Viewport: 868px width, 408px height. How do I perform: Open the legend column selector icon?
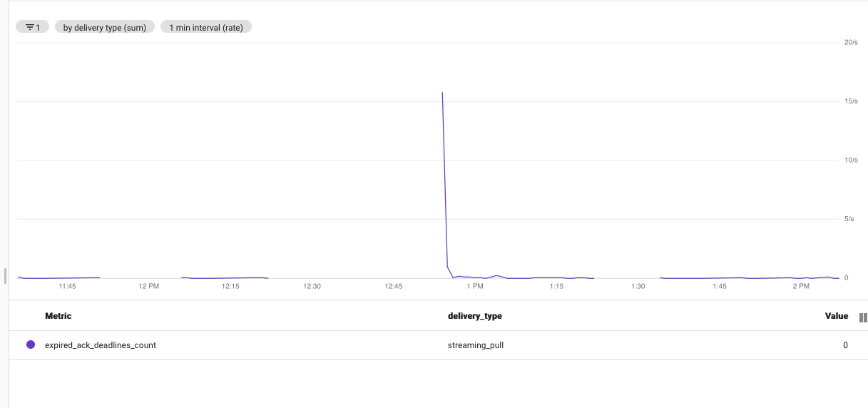(x=863, y=317)
